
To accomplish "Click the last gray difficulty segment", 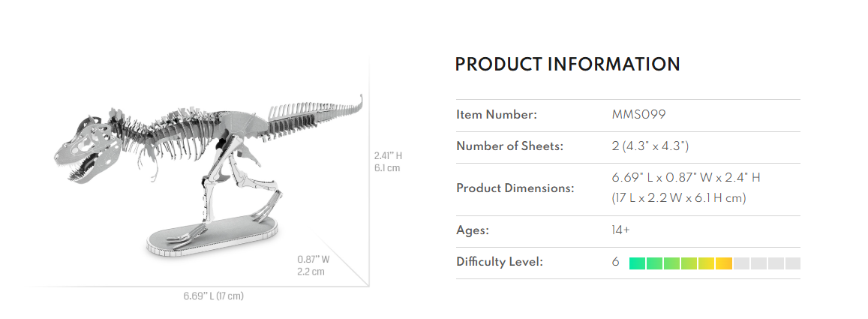I will (793, 263).
